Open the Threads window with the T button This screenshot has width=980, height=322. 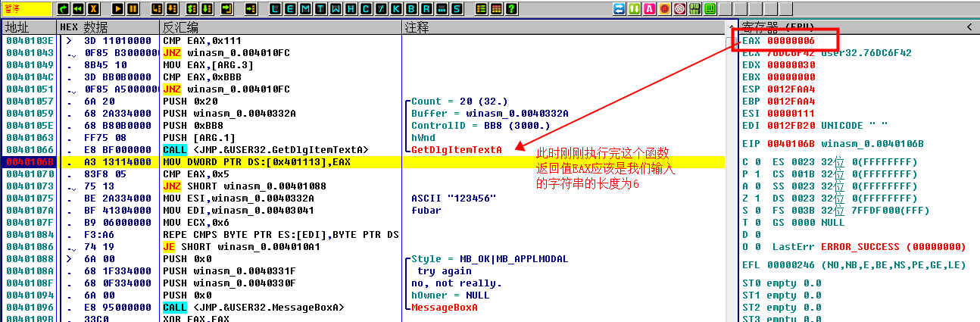pyautogui.click(x=320, y=9)
